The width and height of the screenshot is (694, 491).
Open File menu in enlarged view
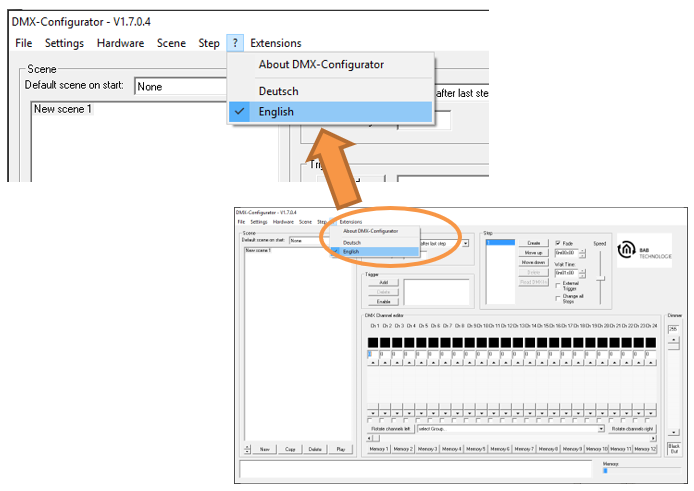point(23,43)
